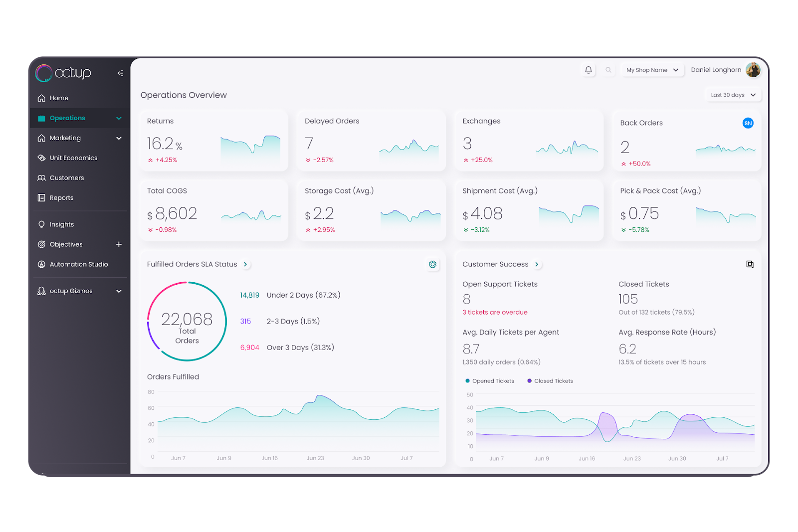798x532 pixels.
Task: Open Reports section
Action: pyautogui.click(x=80, y=198)
